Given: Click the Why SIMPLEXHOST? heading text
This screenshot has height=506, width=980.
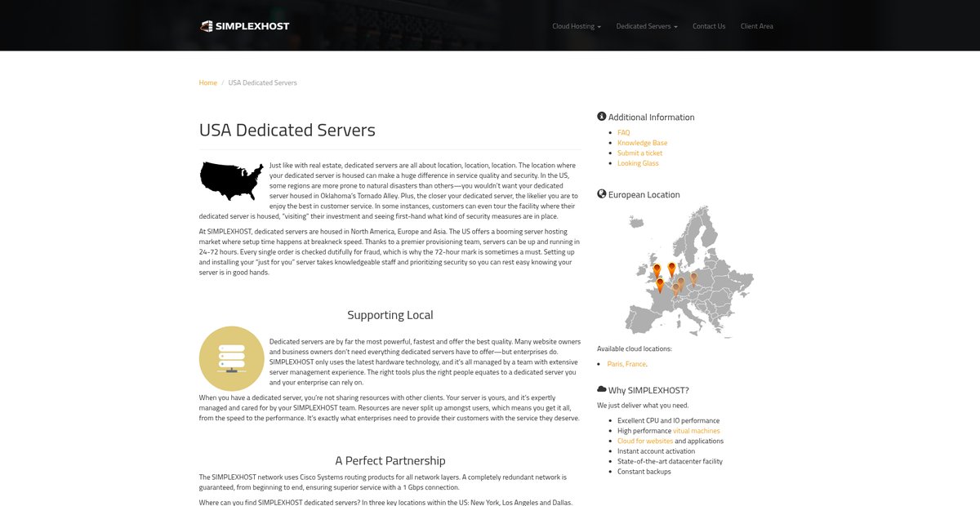Looking at the screenshot, I should click(648, 390).
